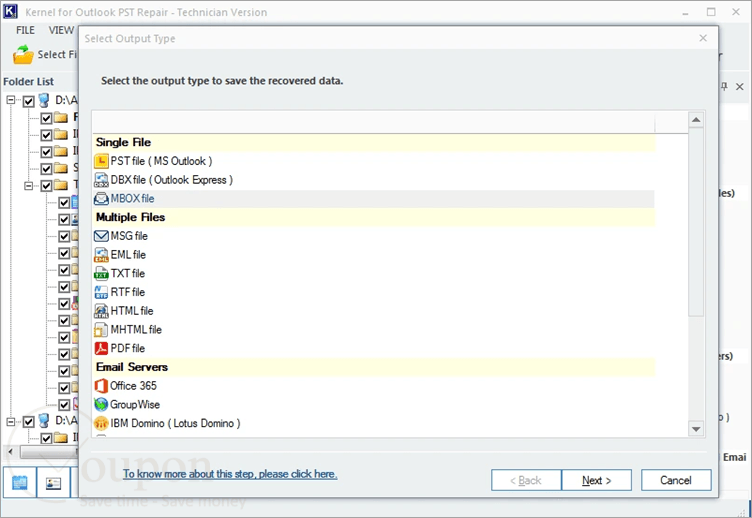Click the output list scroll down arrow
The height and width of the screenshot is (518, 752).
tap(696, 429)
